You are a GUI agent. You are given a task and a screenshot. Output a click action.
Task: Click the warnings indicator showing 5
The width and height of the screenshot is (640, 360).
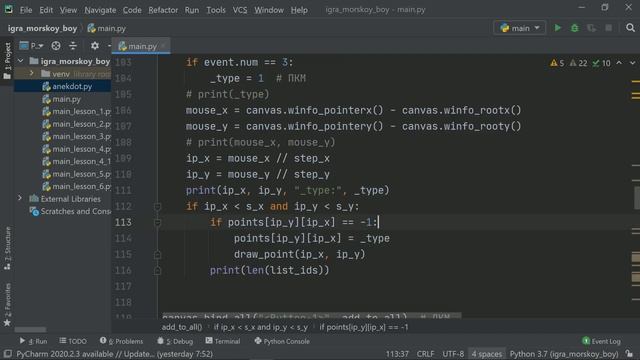click(x=557, y=63)
